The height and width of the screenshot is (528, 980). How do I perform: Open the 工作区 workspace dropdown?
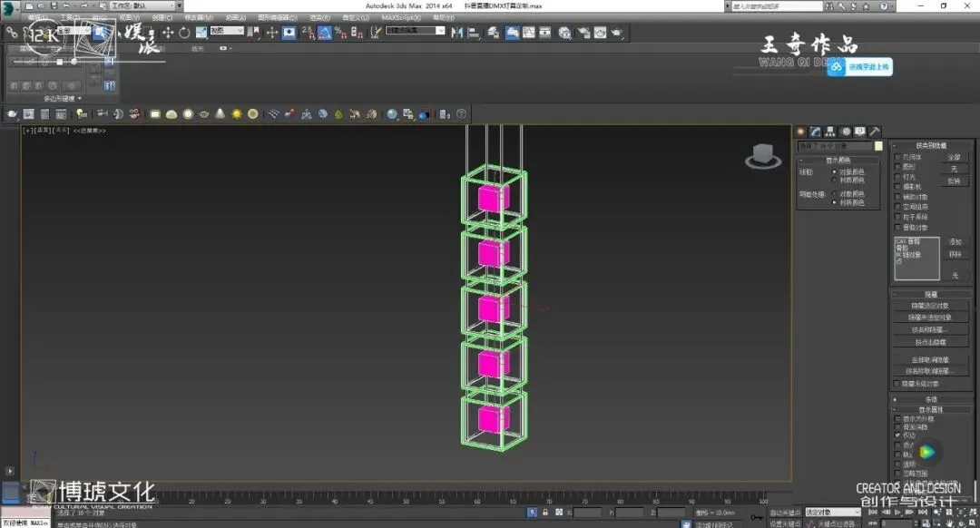(144, 5)
